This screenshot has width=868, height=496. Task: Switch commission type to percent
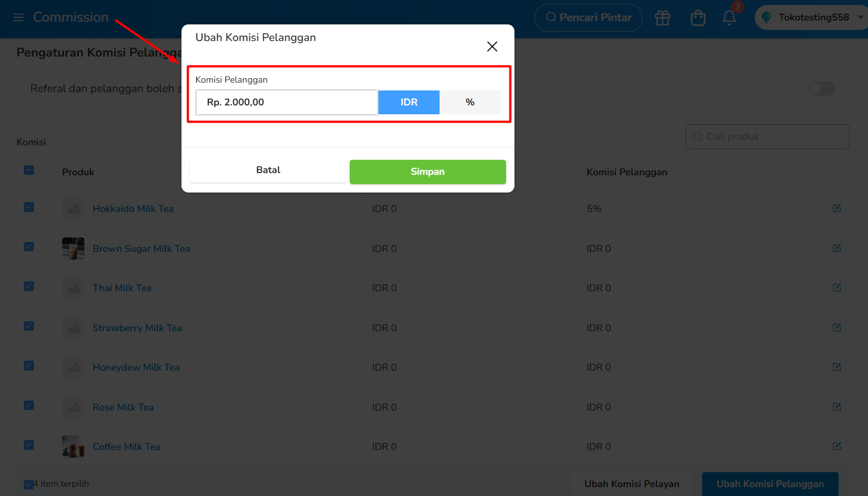coord(470,102)
